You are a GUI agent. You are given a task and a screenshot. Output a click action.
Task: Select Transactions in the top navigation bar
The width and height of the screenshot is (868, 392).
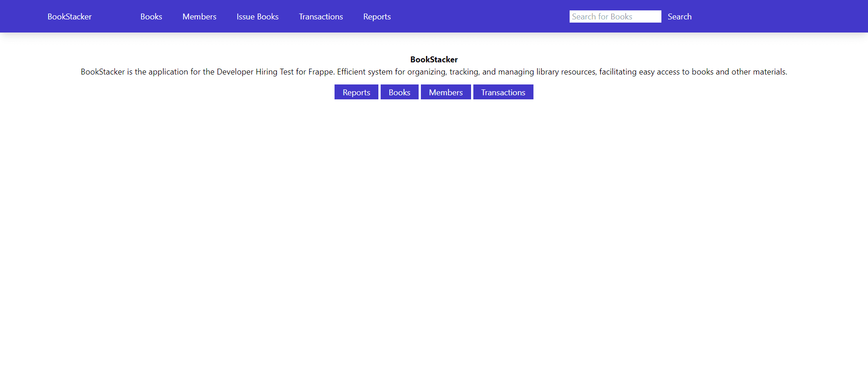321,17
